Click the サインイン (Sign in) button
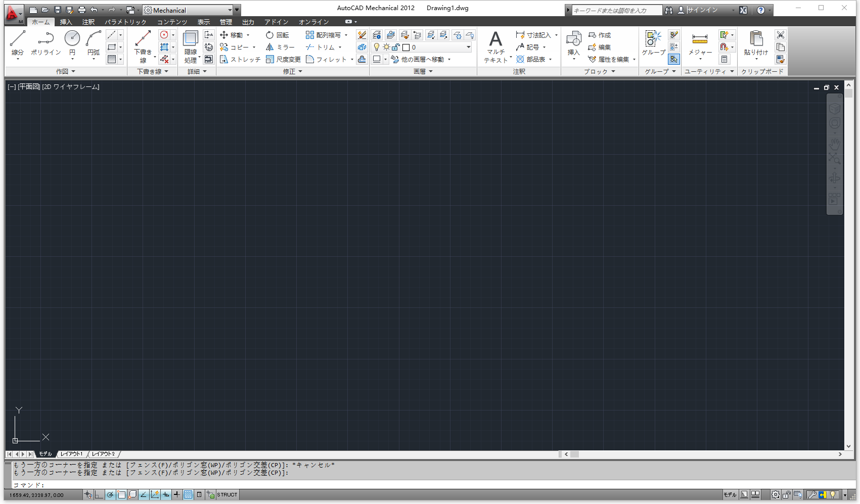 pos(702,10)
